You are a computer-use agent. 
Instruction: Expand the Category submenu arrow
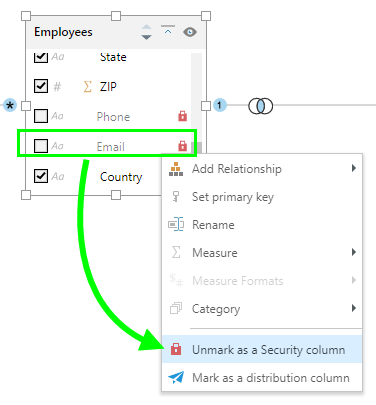[354, 308]
